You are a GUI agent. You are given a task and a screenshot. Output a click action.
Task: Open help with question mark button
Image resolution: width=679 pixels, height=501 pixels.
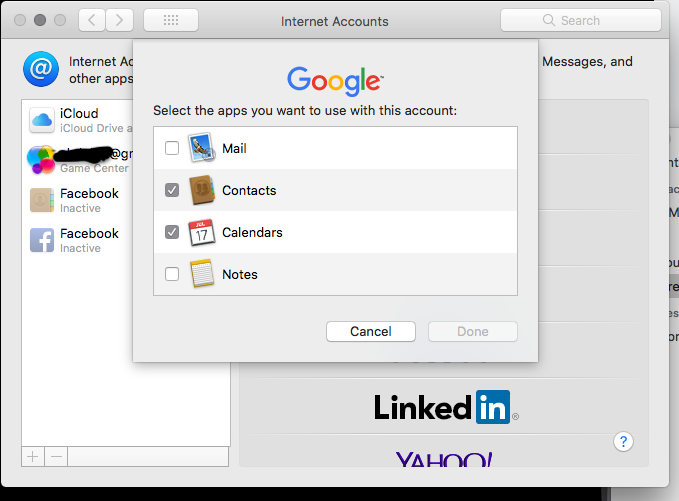(x=624, y=442)
